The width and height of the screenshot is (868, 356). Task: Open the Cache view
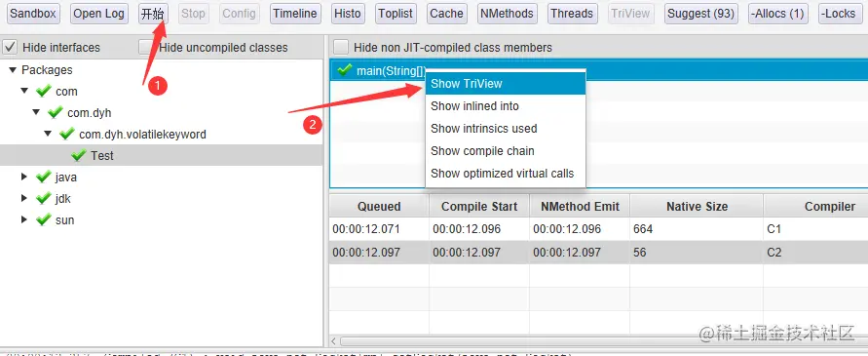tap(446, 14)
